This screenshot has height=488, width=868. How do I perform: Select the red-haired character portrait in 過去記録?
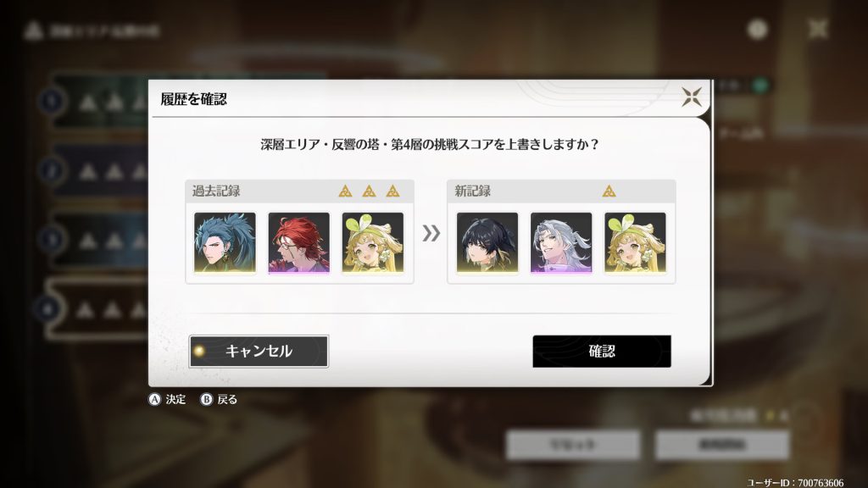(299, 243)
